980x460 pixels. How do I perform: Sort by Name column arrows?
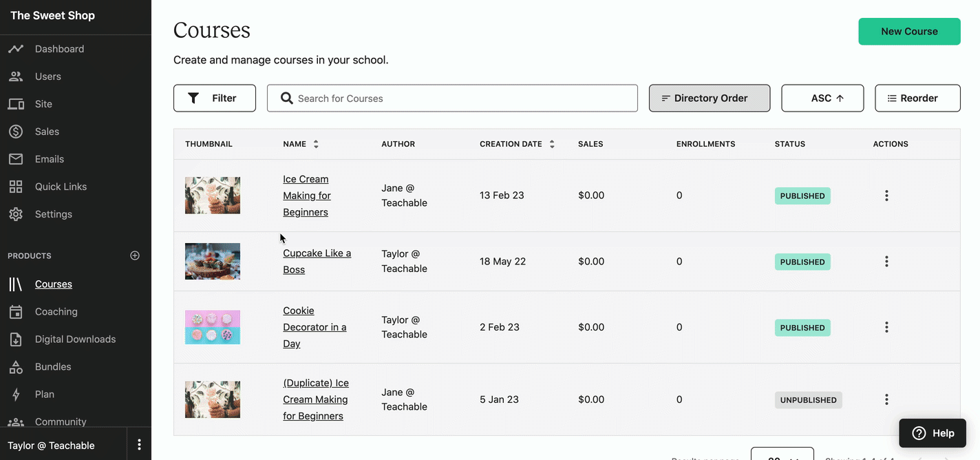coord(316,144)
